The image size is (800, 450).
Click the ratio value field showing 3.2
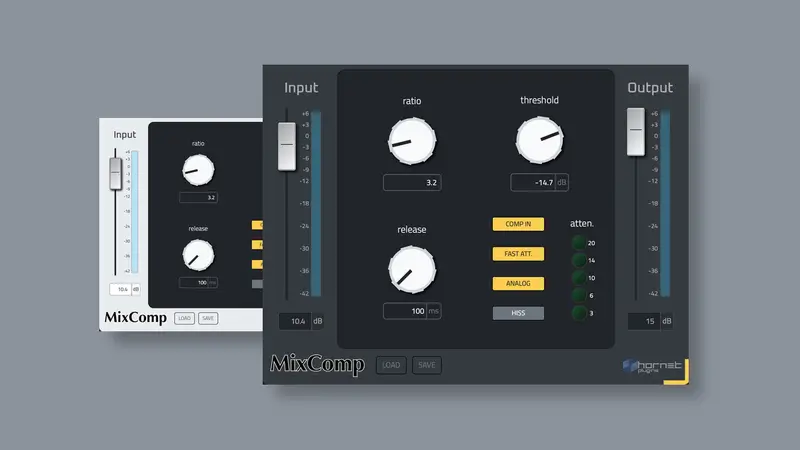click(x=412, y=182)
